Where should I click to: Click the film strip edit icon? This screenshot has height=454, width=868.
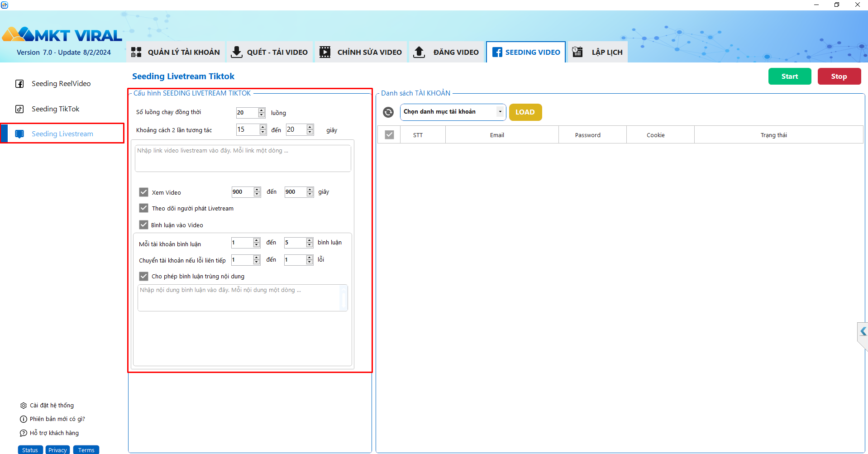pos(325,52)
